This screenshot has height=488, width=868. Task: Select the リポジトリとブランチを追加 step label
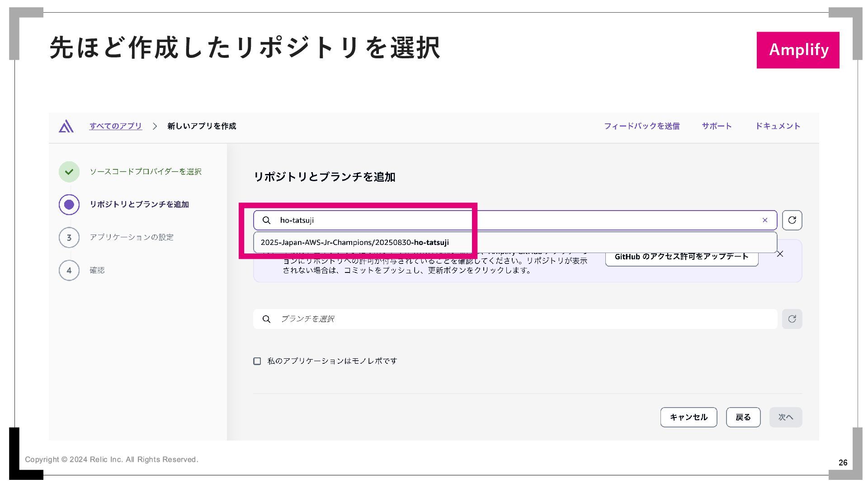(139, 205)
